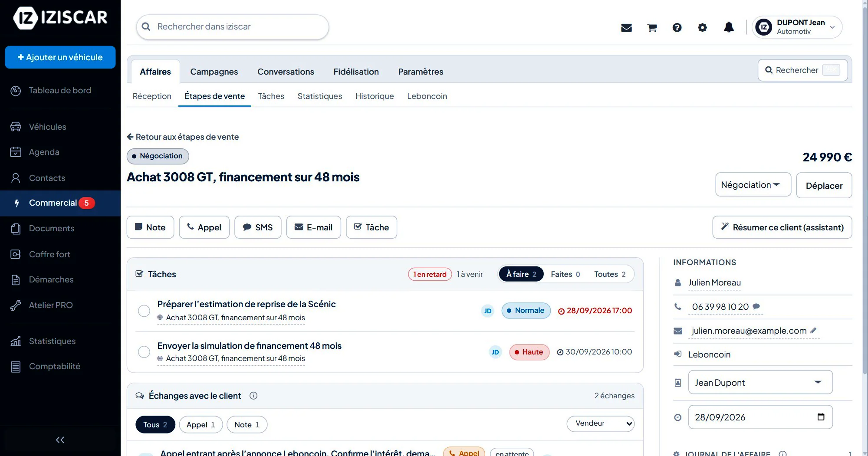This screenshot has width=868, height=456.
Task: Open the help question mark icon
Action: tap(677, 28)
